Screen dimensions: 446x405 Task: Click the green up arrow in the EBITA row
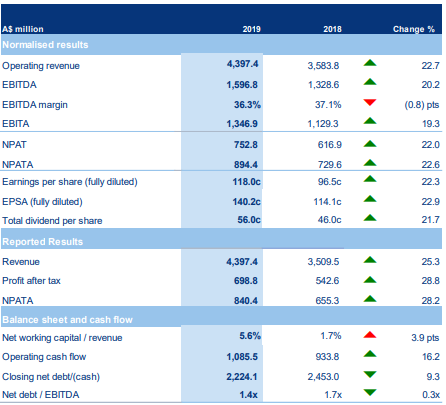pos(370,121)
